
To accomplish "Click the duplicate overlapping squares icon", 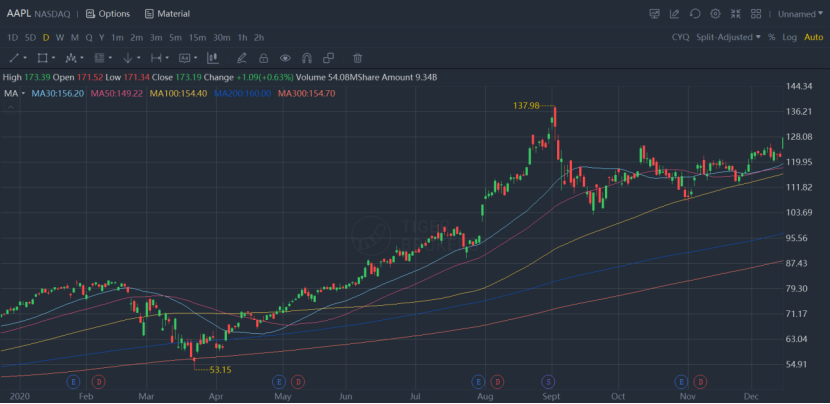I will [x=329, y=58].
